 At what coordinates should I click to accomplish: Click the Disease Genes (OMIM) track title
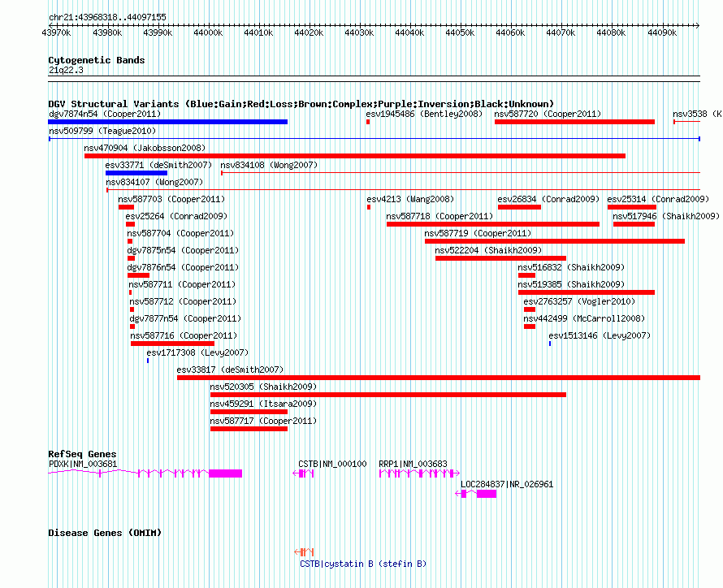pyautogui.click(x=105, y=533)
